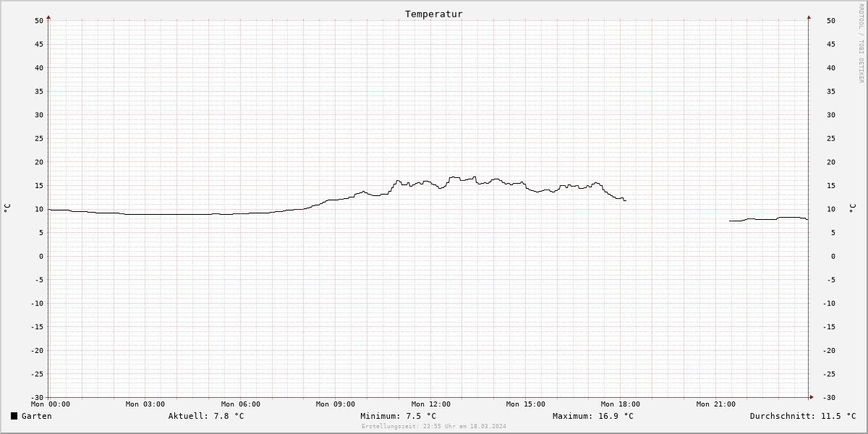Click the 25 label on the right axis
The height and width of the screenshot is (434, 868).
pyautogui.click(x=830, y=138)
